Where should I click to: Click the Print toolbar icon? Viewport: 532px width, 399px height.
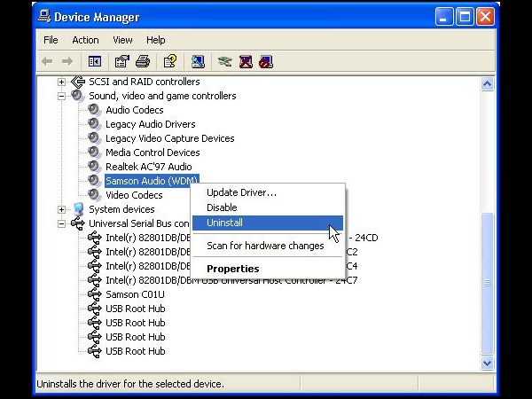[143, 62]
